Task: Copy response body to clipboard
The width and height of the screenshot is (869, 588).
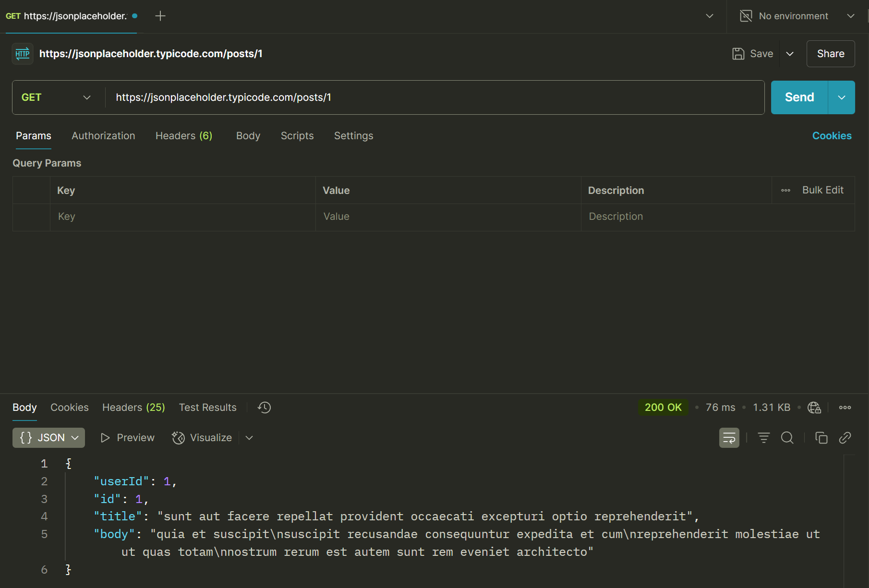Action: (x=821, y=438)
